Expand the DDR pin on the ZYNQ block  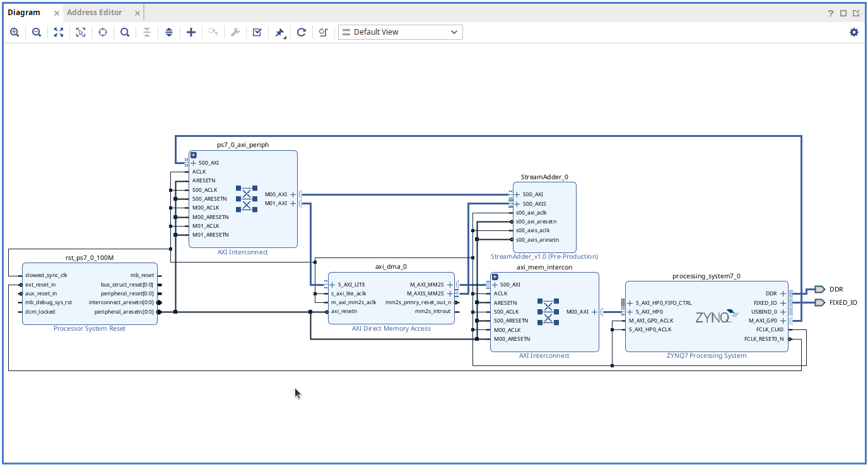pyautogui.click(x=783, y=293)
